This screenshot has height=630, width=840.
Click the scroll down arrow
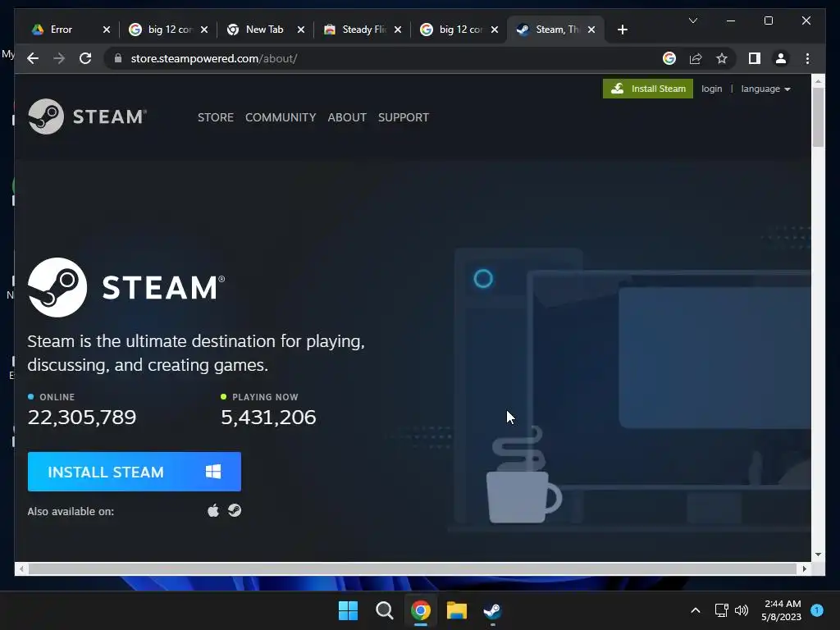coord(818,555)
